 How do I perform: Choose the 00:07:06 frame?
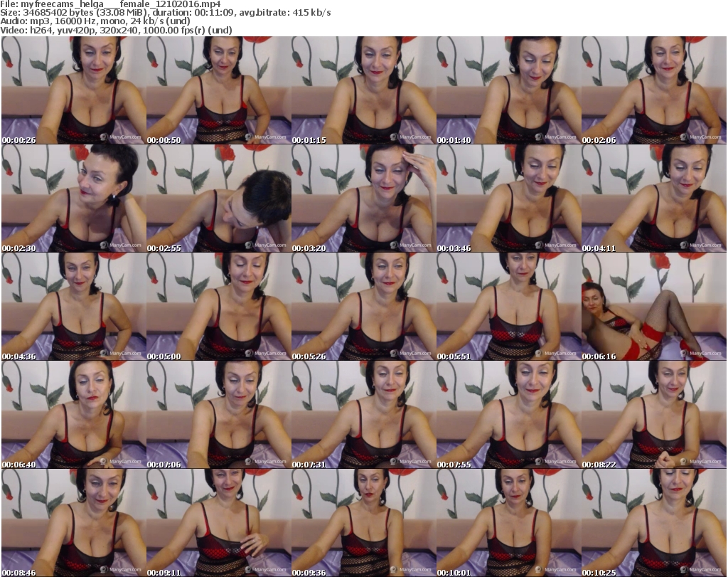[219, 415]
